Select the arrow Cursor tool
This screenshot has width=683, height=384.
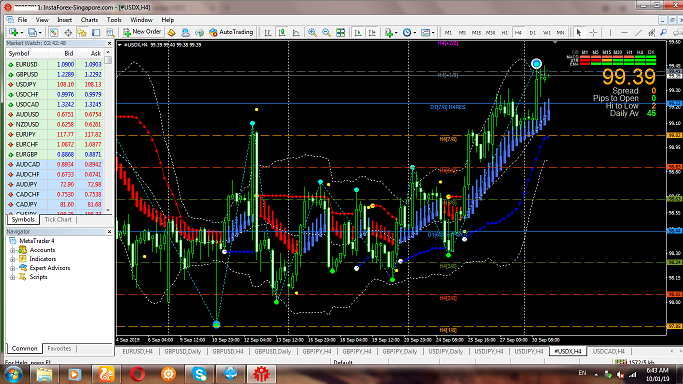click(579, 33)
